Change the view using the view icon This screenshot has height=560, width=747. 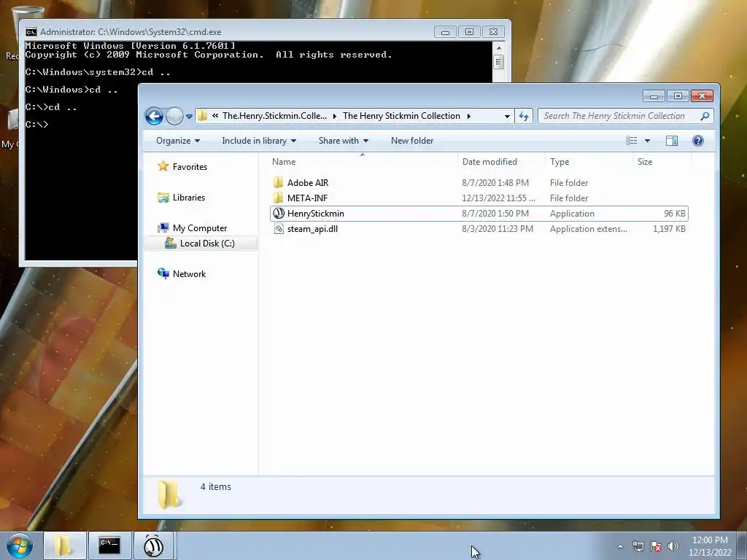631,141
